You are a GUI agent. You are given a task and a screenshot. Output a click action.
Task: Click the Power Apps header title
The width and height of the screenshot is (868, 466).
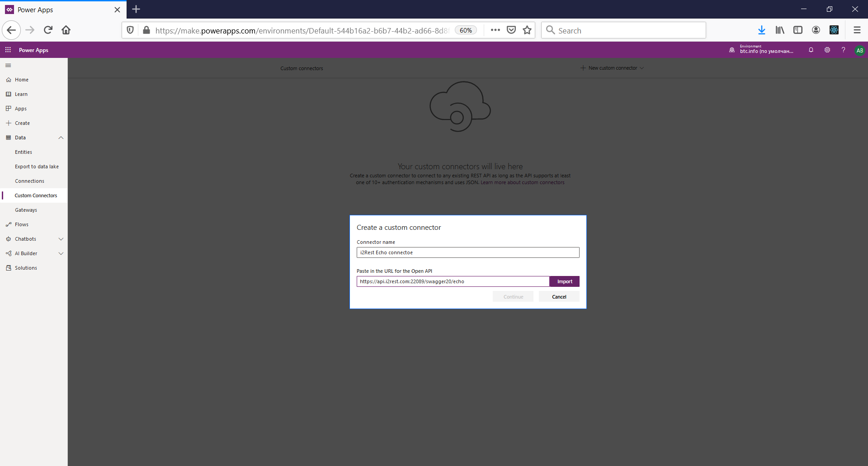(33, 50)
